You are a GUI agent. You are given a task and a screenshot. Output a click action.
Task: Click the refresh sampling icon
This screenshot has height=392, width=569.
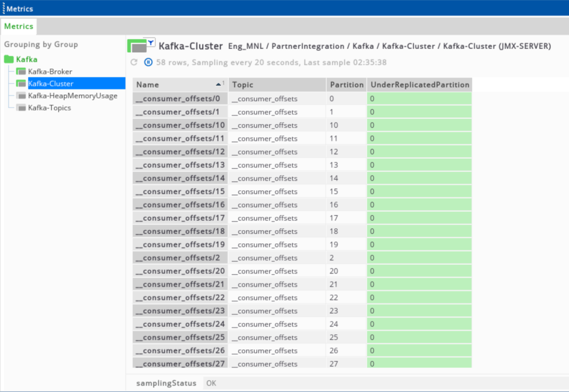pyautogui.click(x=134, y=62)
